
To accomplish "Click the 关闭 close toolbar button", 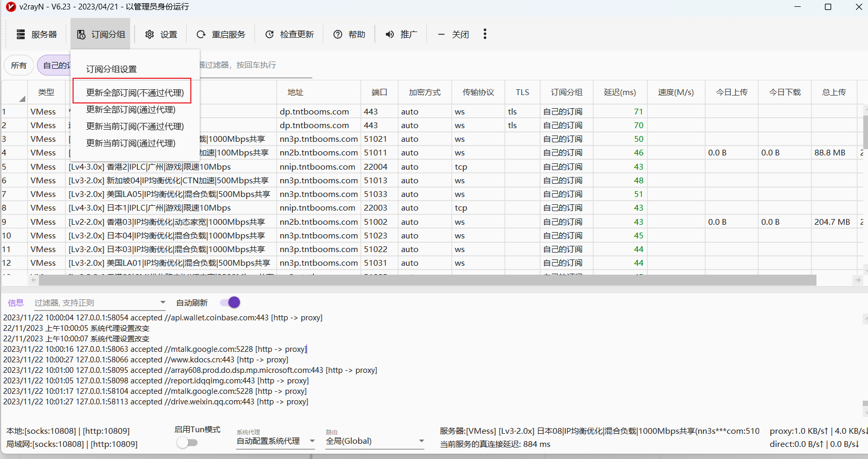I will coord(453,34).
